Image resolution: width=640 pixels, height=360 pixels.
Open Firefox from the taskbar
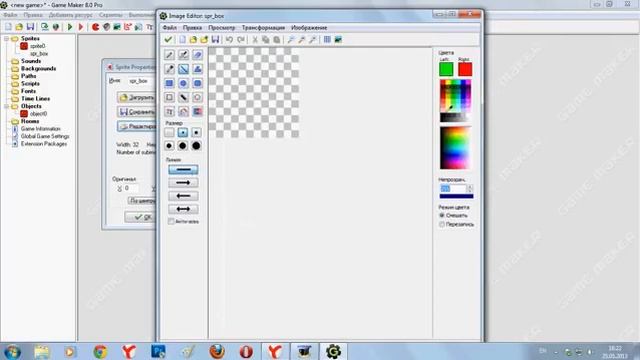click(217, 351)
